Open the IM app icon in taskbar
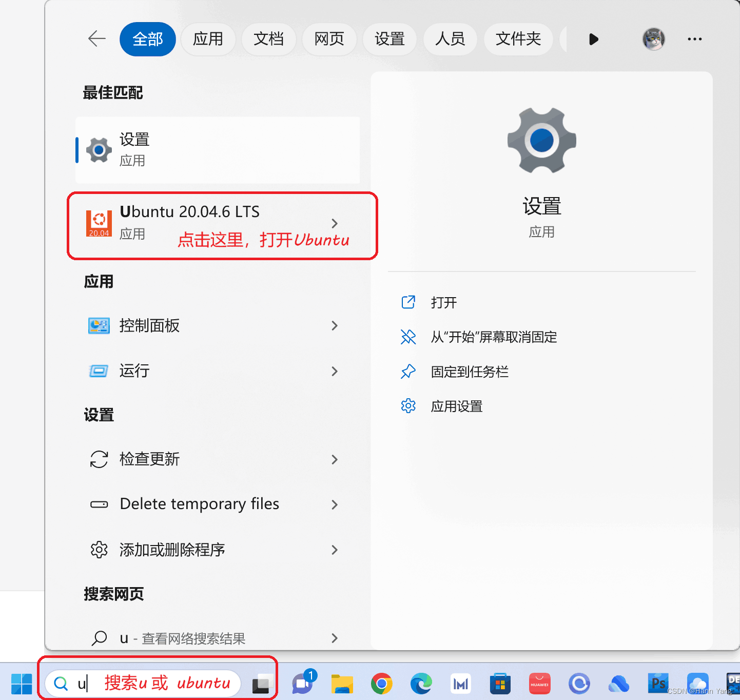The height and width of the screenshot is (700, 740). (461, 684)
